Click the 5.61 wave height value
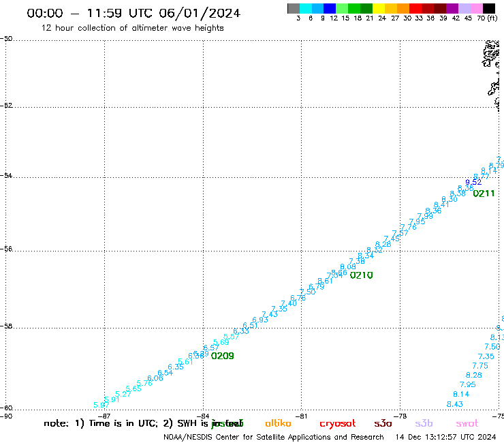This screenshot has width=504, height=443. click(x=185, y=362)
